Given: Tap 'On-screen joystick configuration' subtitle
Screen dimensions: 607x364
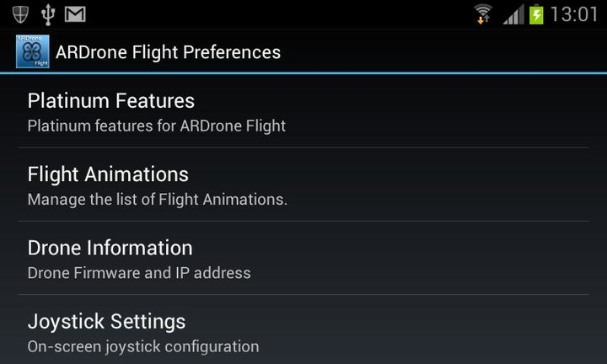Looking at the screenshot, I should click(x=143, y=346).
